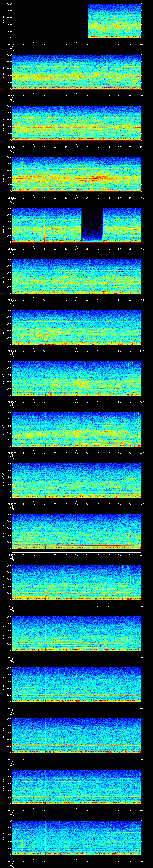Open the spectrogram panel starting at 21:20:00
The height and width of the screenshot is (868, 153).
pyautogui.click(x=76, y=582)
